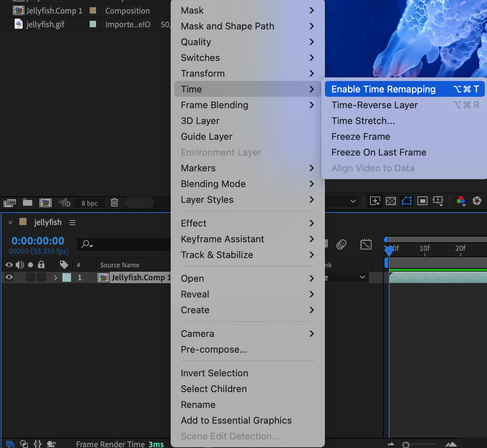Expand layer 1 properties with disclosure arrow
This screenshot has height=448, width=487.
[55, 277]
